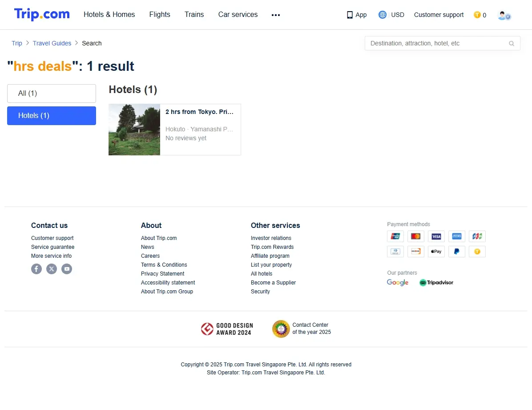Open the Terms & Conditions link
The width and height of the screenshot is (532, 410).
164,264
